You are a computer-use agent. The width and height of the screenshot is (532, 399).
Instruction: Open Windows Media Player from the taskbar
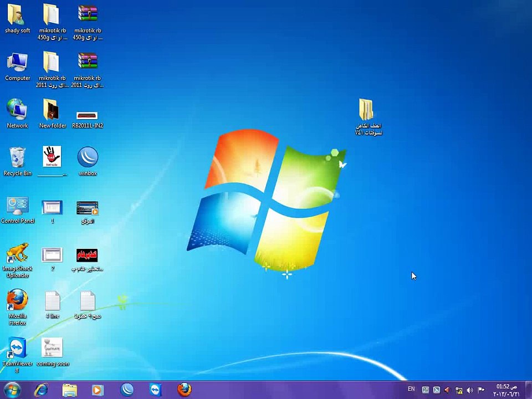point(98,390)
